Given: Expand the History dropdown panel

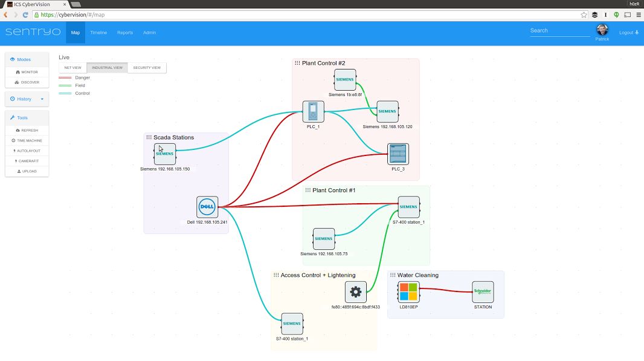Looking at the screenshot, I should coord(27,99).
